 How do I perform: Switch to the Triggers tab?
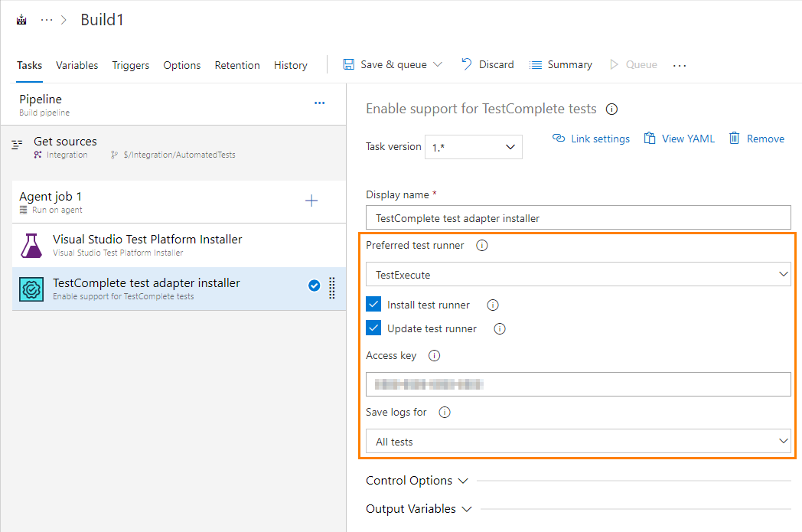point(130,66)
